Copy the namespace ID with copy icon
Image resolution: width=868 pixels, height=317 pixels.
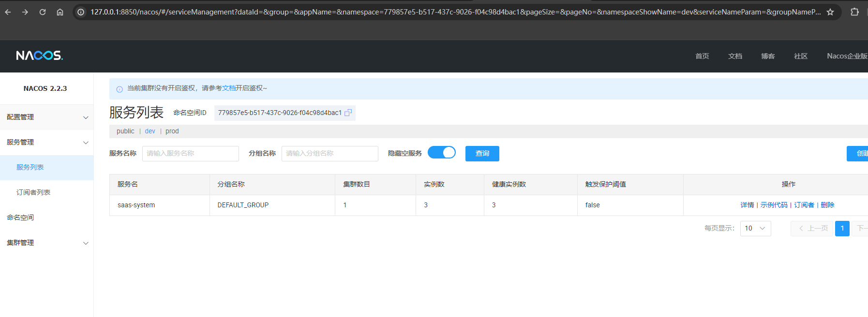[x=348, y=113]
